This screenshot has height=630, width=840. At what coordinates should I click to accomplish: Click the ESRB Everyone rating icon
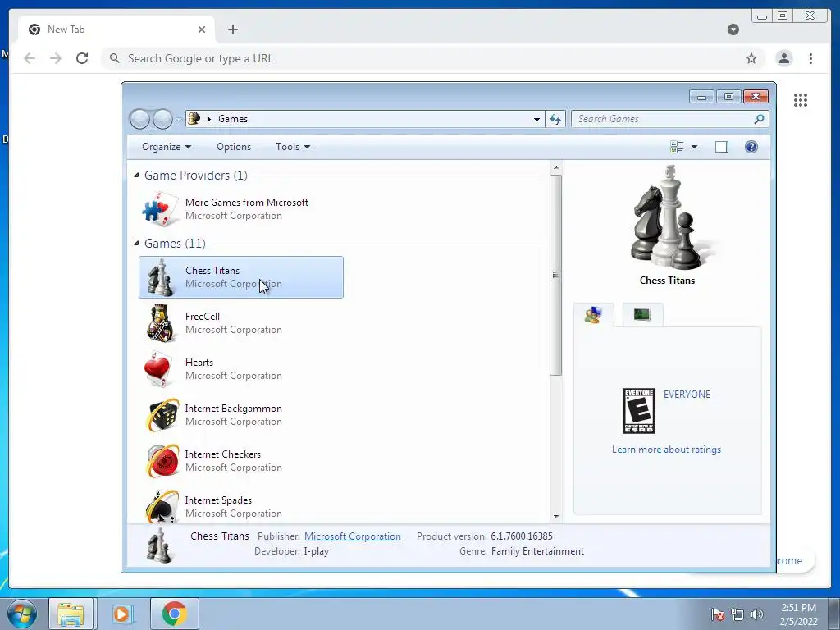coord(638,411)
